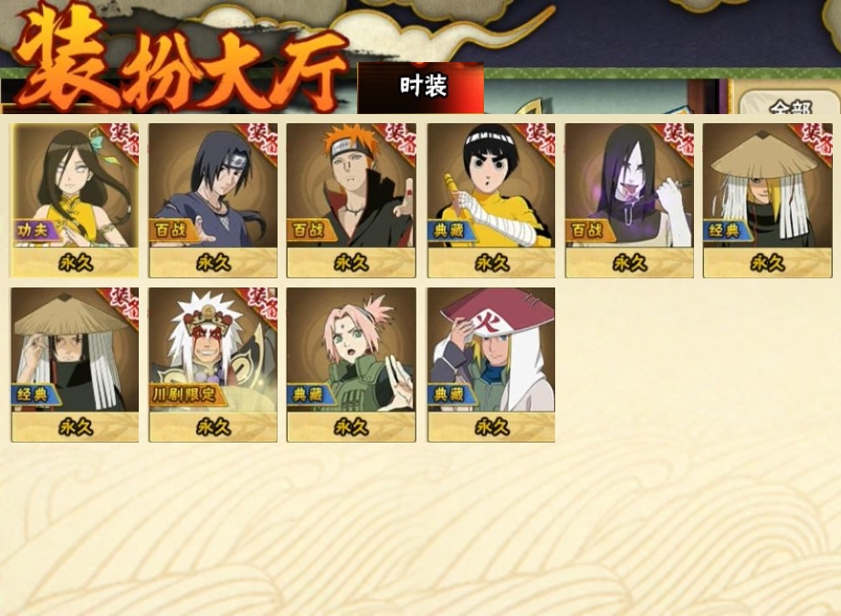
Task: Click 典藏 badge on the pink-haired card
Action: pos(309,395)
